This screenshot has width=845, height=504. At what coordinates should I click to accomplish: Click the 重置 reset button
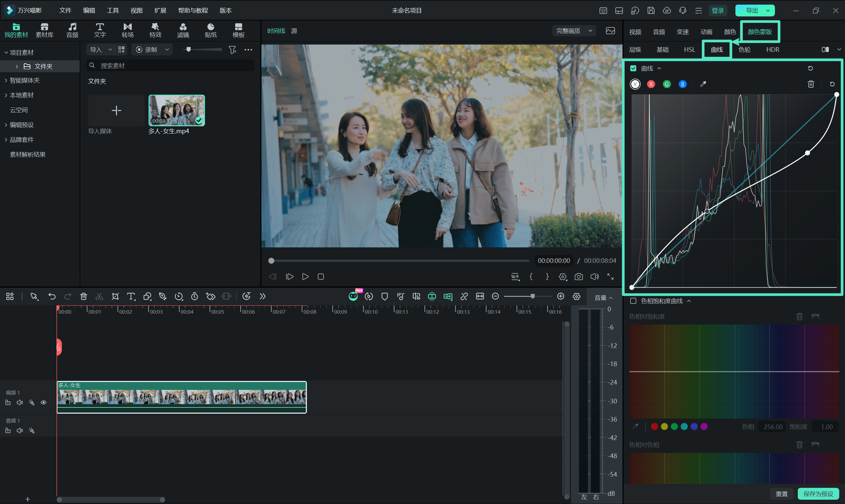[782, 493]
